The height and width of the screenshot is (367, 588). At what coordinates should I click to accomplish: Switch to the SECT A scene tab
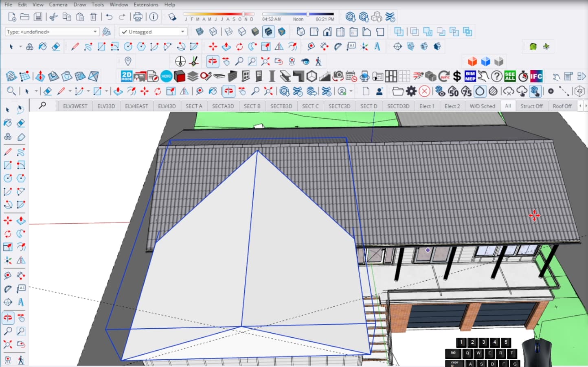(x=194, y=106)
